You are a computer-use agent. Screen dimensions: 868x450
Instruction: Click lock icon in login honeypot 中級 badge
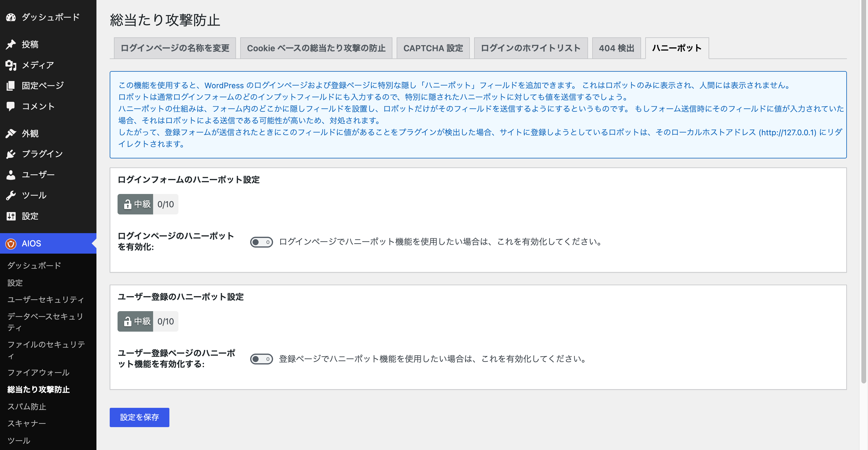click(127, 205)
